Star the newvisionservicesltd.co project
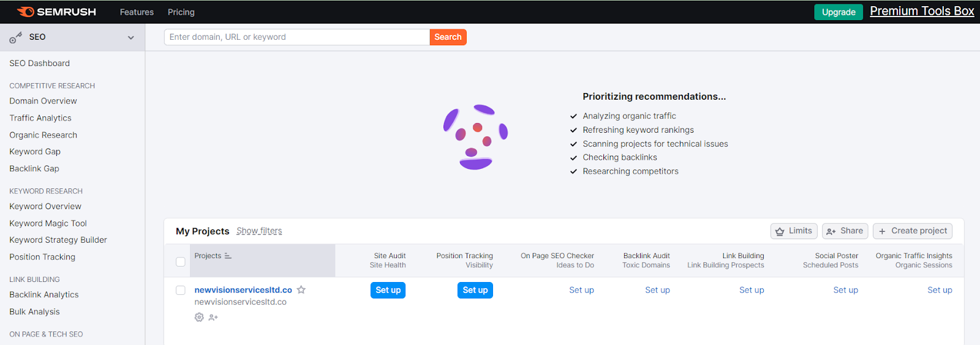Image resolution: width=980 pixels, height=345 pixels. 301,290
